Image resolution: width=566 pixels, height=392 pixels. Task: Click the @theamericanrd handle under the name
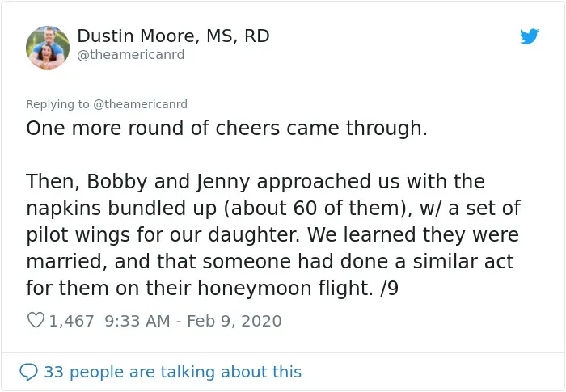[x=131, y=55]
